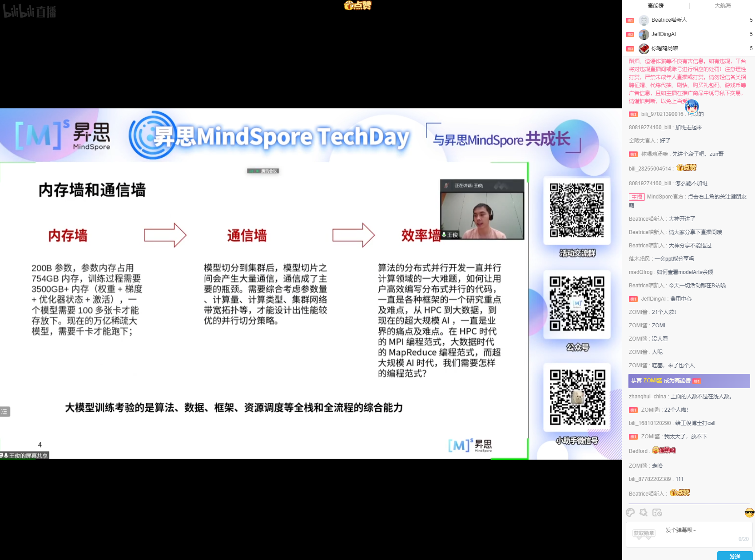Click 点赞 sticker in last Beatrice喵新人 message
Viewport: 755px width, 560px height.
(679, 493)
